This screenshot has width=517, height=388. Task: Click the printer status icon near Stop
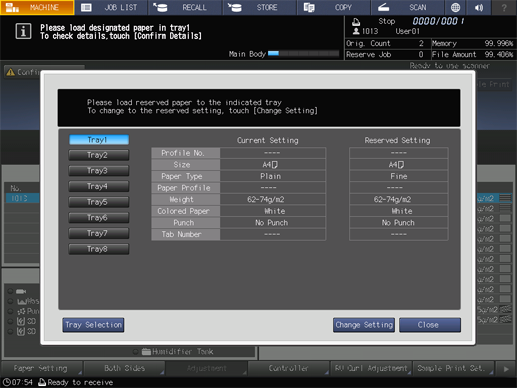(356, 22)
